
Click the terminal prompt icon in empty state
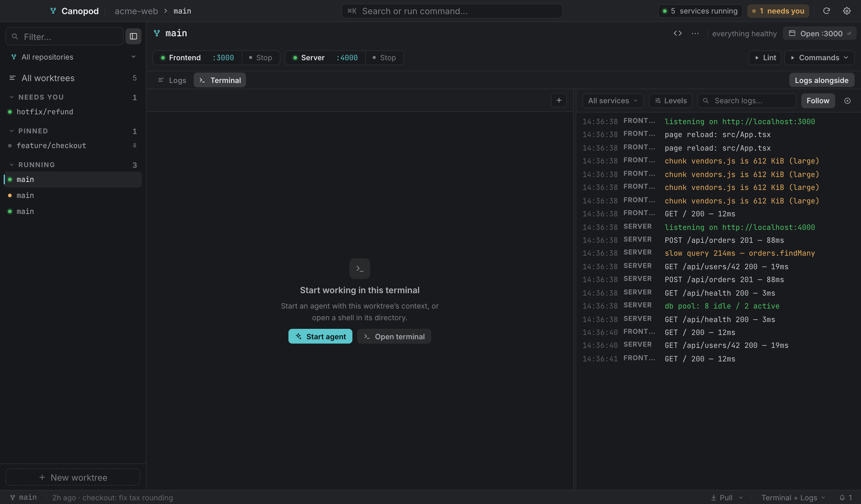(x=359, y=269)
